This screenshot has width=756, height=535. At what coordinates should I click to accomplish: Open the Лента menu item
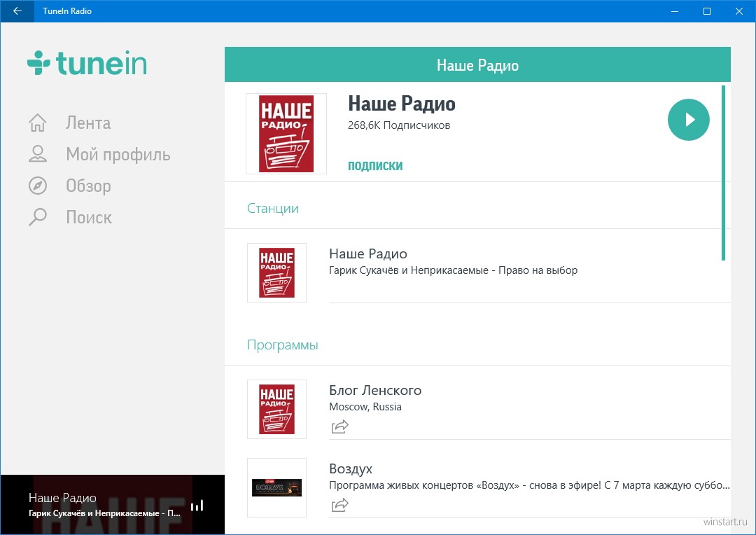point(88,123)
